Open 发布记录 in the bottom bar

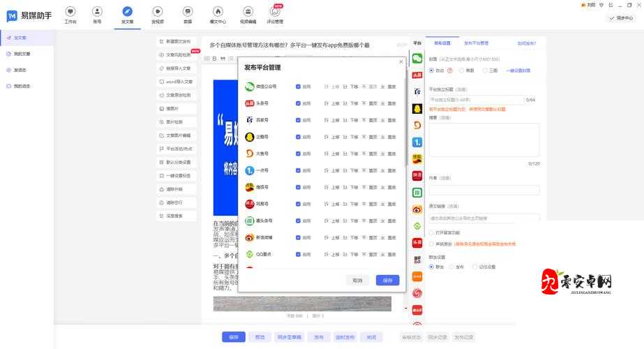point(464,337)
